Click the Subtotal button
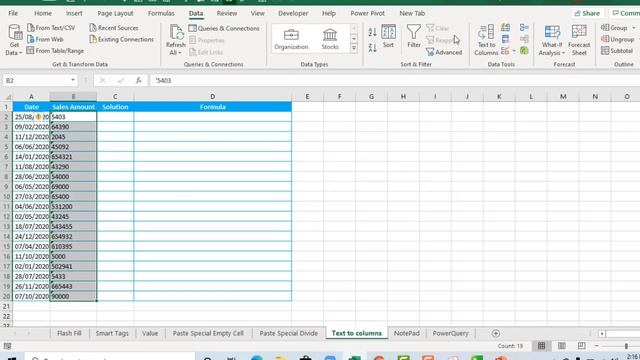The image size is (640, 360). pos(617,51)
